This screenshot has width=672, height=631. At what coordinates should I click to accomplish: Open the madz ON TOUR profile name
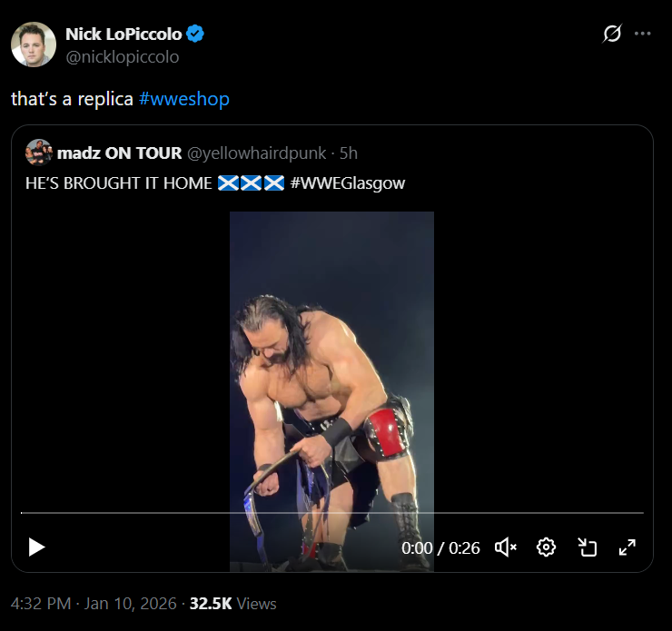point(119,153)
